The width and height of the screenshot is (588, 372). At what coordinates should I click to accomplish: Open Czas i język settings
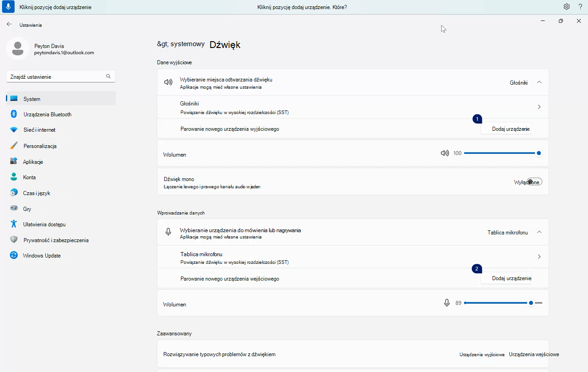coord(61,193)
